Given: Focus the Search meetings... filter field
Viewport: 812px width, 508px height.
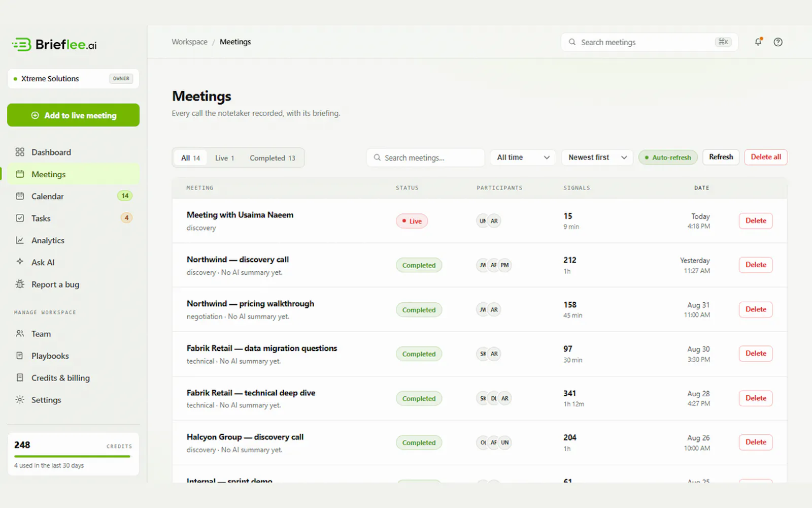Looking at the screenshot, I should [x=425, y=157].
